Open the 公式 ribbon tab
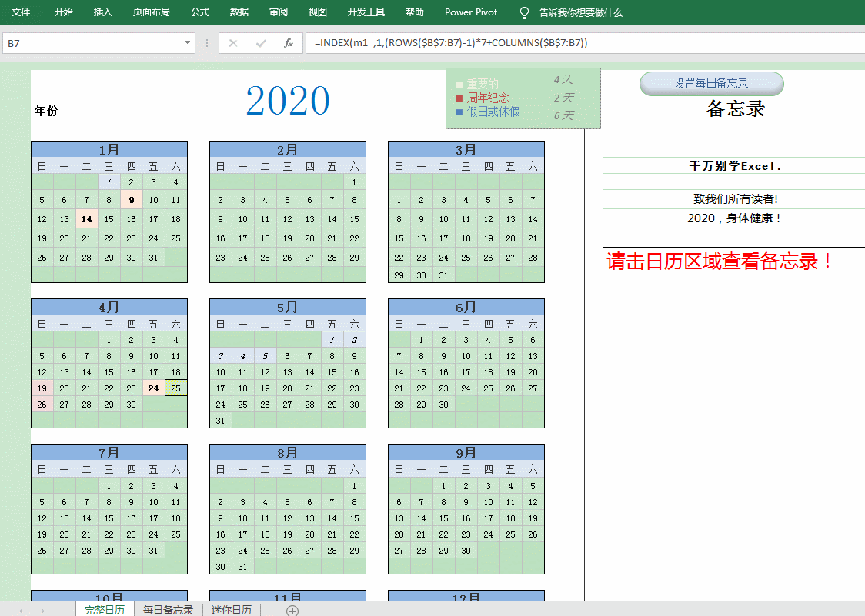865x616 pixels. click(200, 12)
